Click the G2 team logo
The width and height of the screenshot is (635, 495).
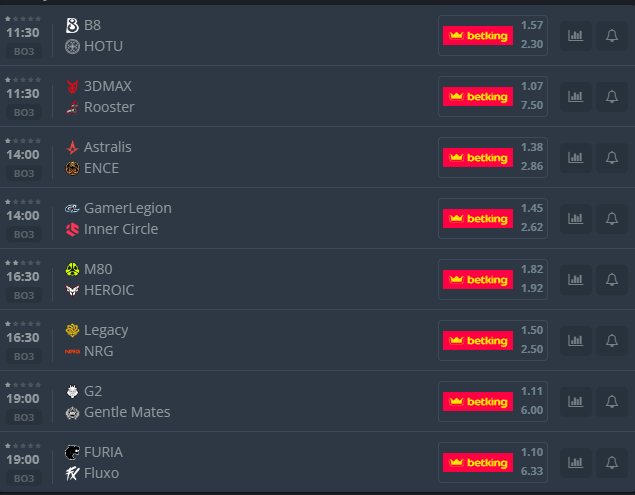click(x=72, y=391)
